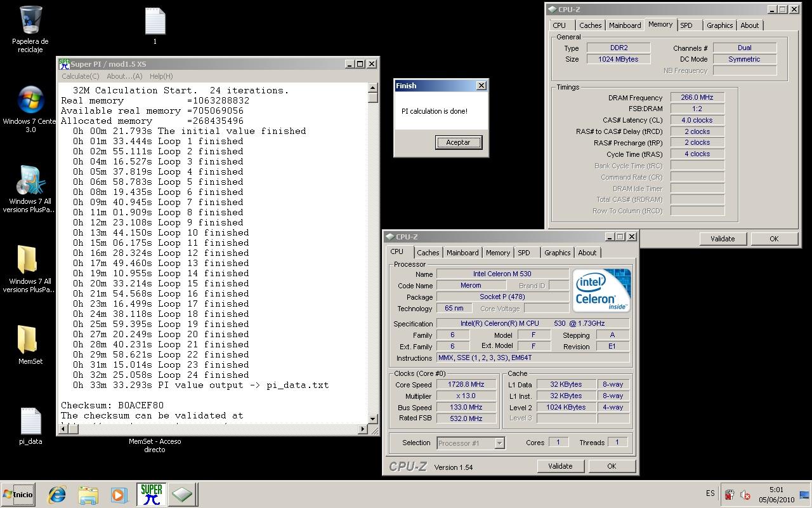
Task: Click the FSB:DRAM value 1:2
Action: [697, 109]
